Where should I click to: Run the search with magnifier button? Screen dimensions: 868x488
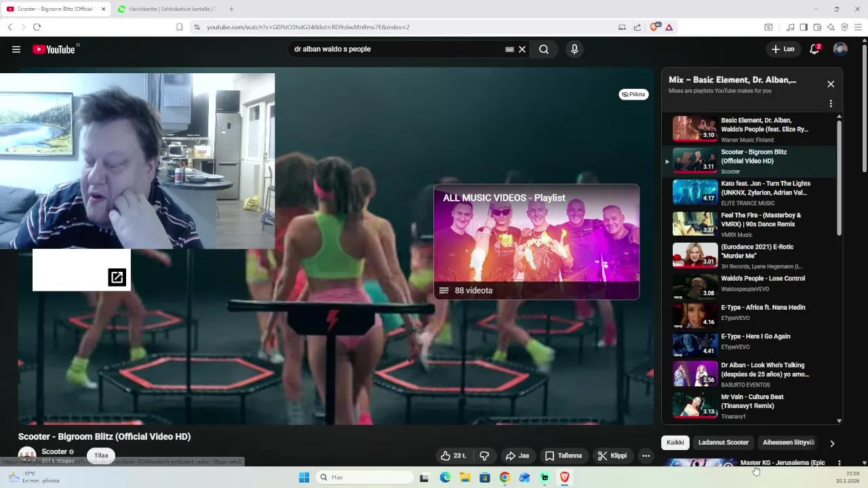(544, 49)
